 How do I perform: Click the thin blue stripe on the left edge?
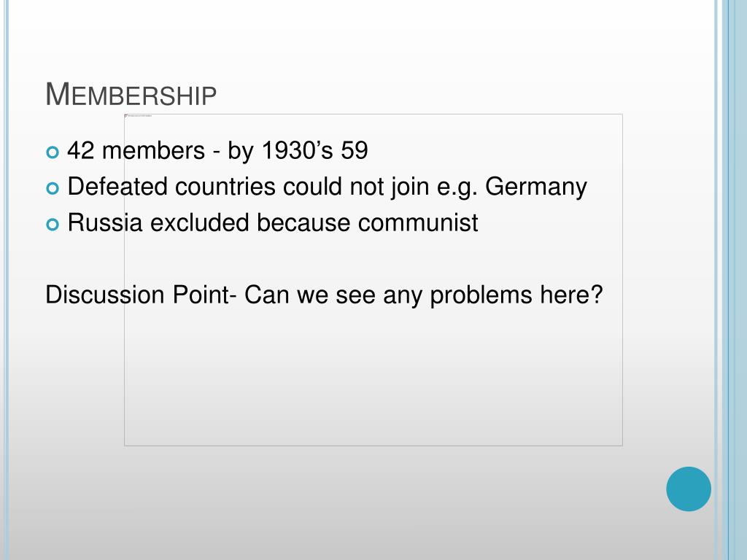(x=6, y=280)
